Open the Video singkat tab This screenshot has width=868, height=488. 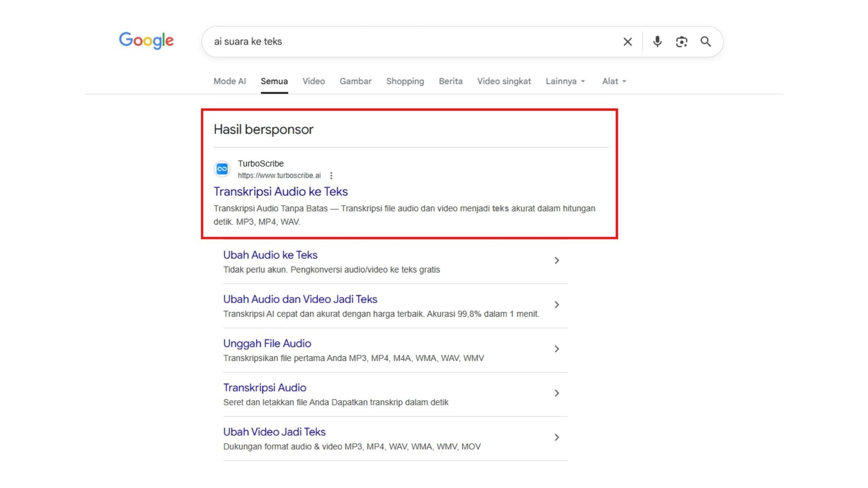coord(504,81)
